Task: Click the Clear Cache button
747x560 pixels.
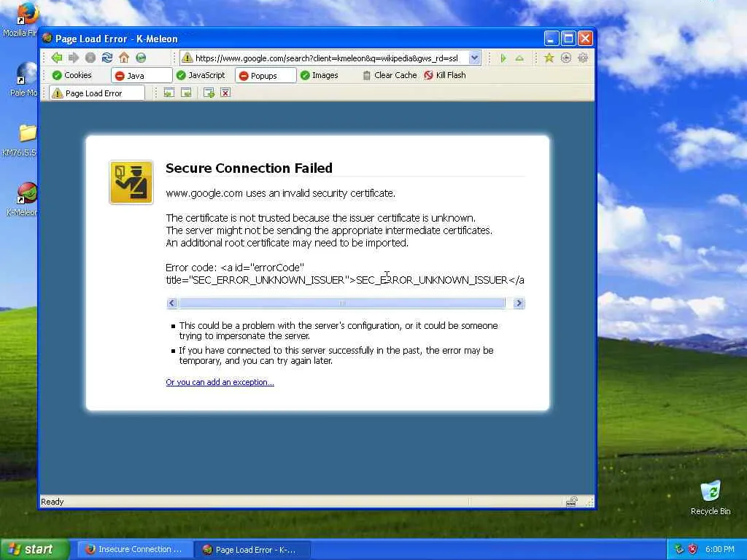Action: coord(390,75)
